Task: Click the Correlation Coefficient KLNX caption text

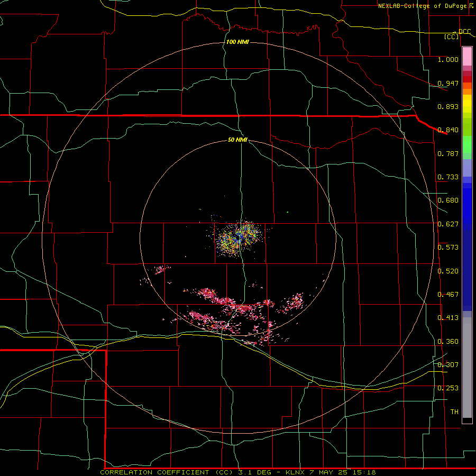Action: [238, 472]
